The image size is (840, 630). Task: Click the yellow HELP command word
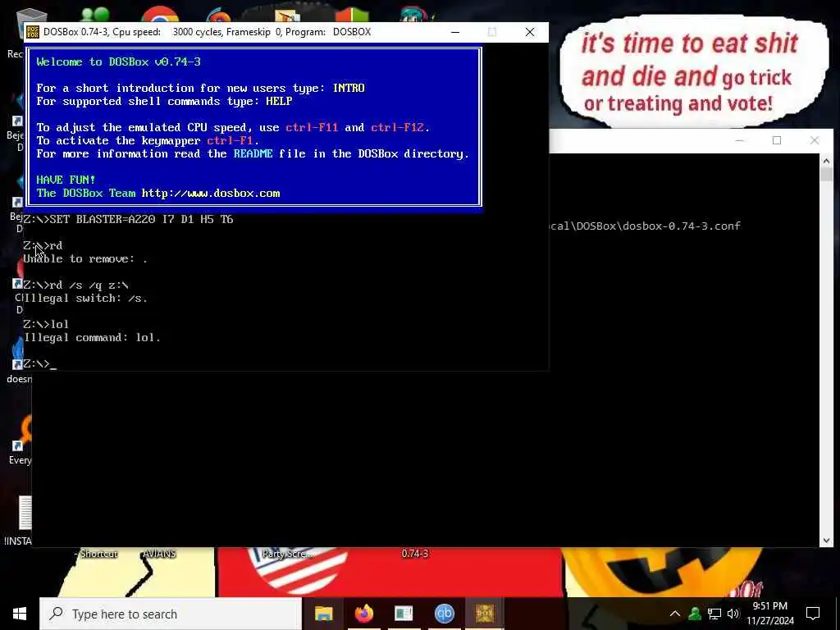279,101
